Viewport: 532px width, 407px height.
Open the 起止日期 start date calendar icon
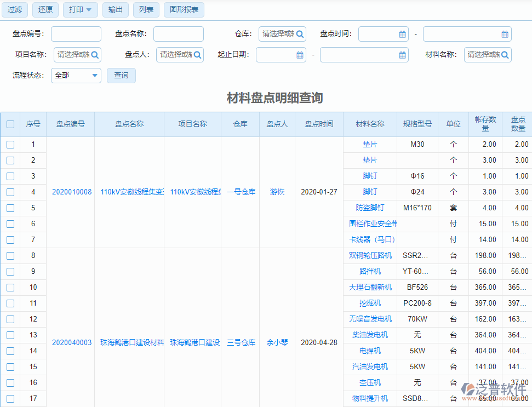pyautogui.click(x=299, y=55)
